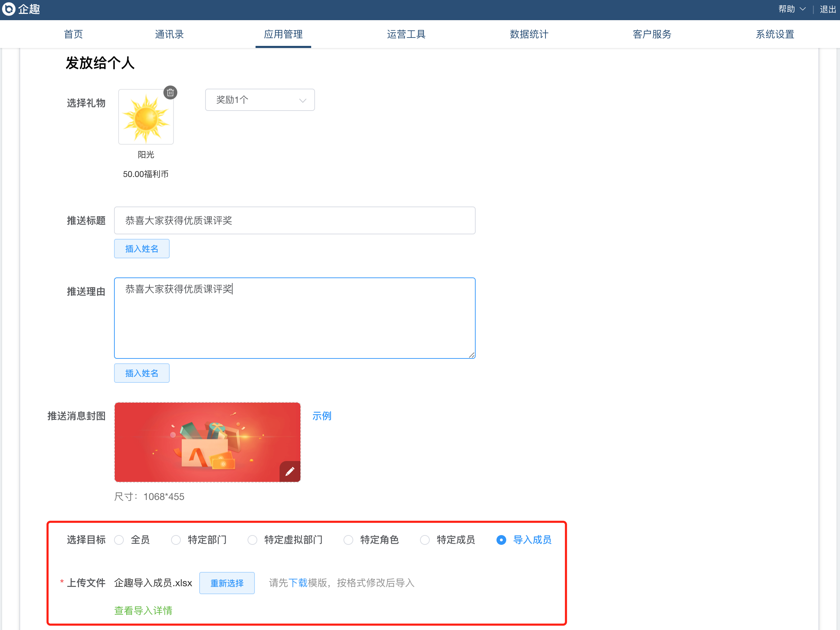Choose 特定部门 as the target

pyautogui.click(x=176, y=540)
